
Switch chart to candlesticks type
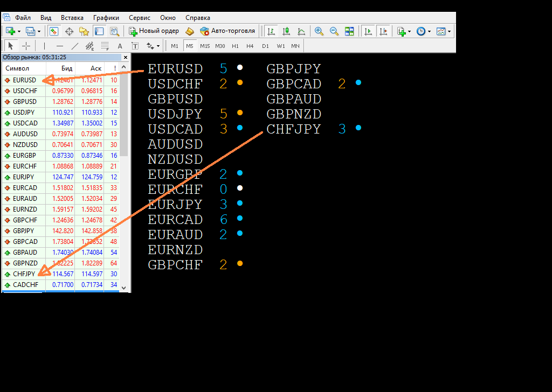(286, 31)
